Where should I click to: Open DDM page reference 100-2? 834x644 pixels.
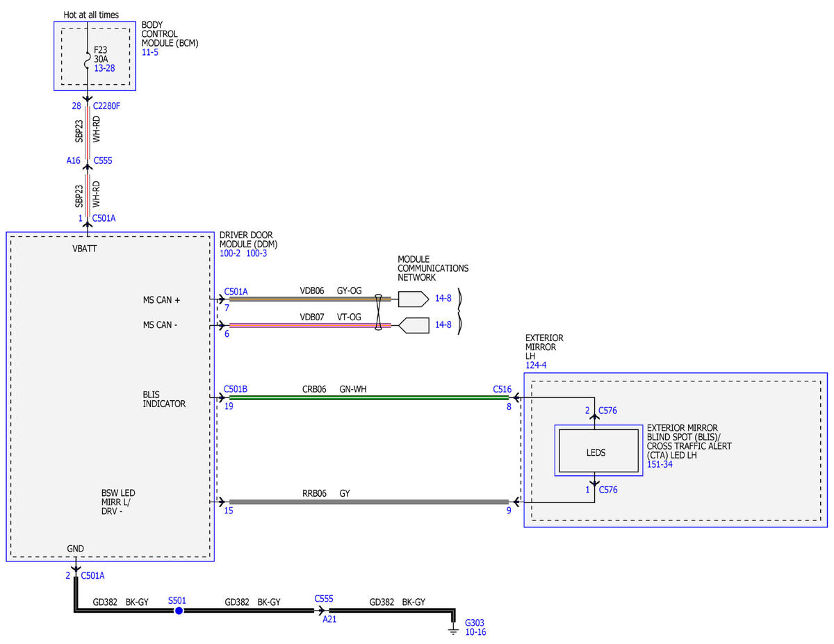pos(230,254)
